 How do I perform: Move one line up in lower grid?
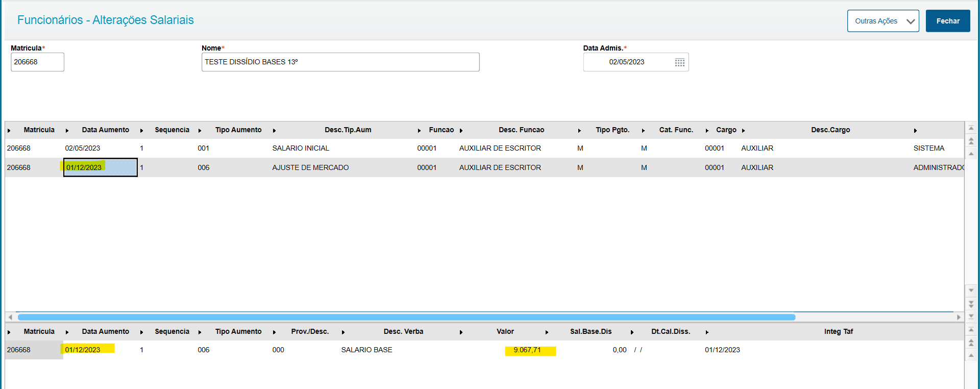pyautogui.click(x=971, y=355)
